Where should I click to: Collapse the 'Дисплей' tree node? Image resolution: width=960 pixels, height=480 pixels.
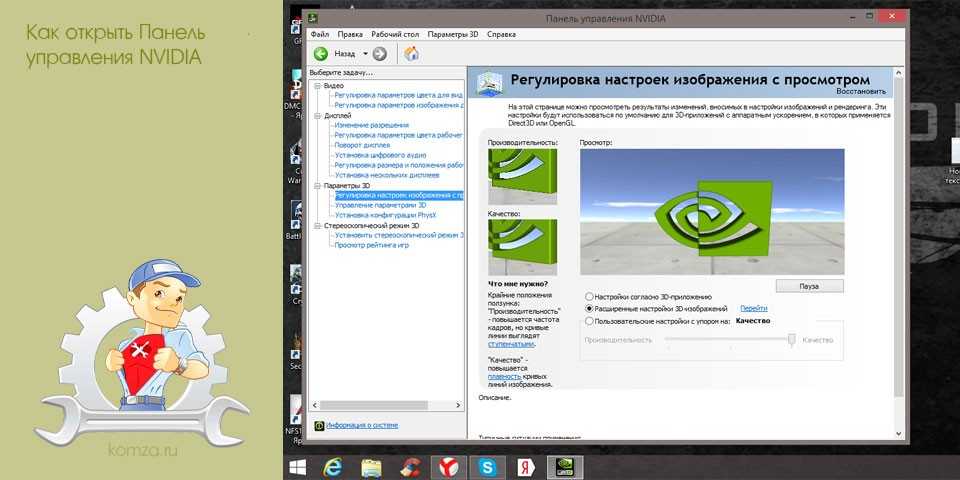point(317,116)
